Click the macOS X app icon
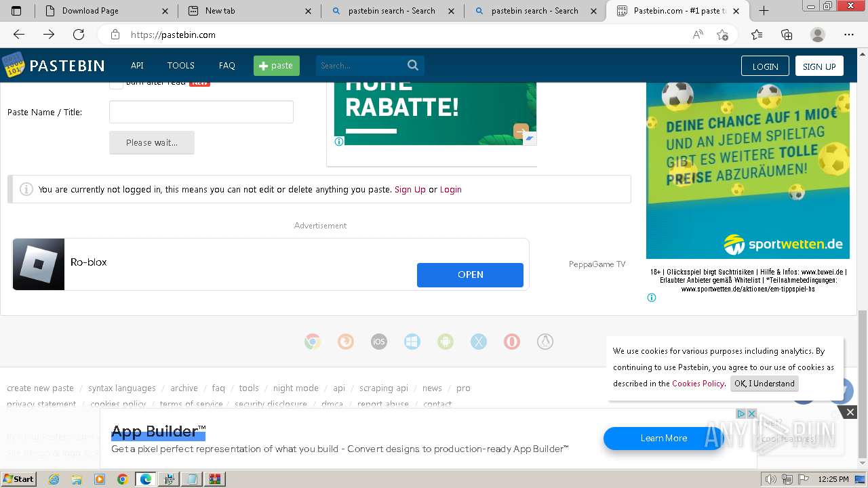The width and height of the screenshot is (868, 488). click(479, 342)
